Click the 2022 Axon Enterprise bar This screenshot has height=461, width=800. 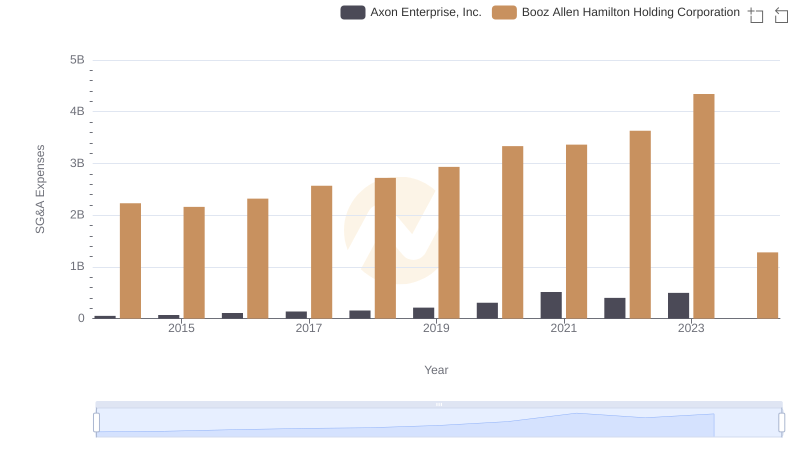click(615, 308)
